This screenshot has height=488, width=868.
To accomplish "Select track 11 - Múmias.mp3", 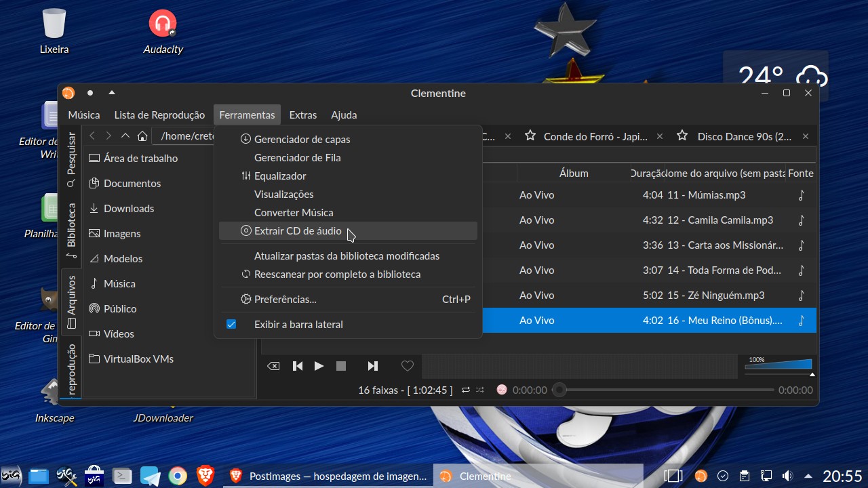I will [706, 195].
